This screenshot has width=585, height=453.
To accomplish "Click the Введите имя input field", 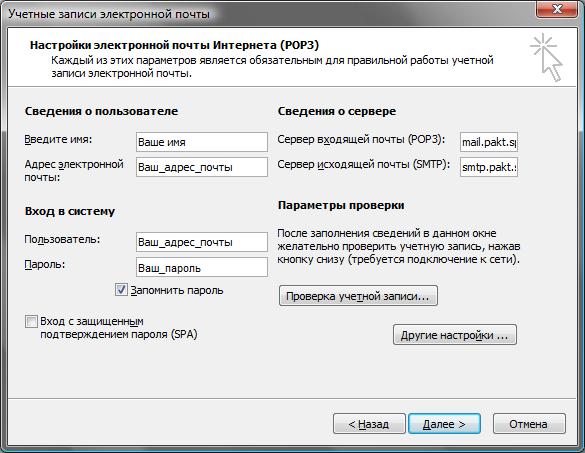I will pos(202,142).
